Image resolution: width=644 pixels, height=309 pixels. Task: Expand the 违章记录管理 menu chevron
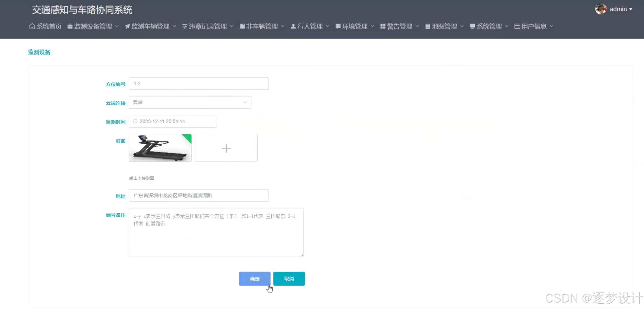pos(232,26)
